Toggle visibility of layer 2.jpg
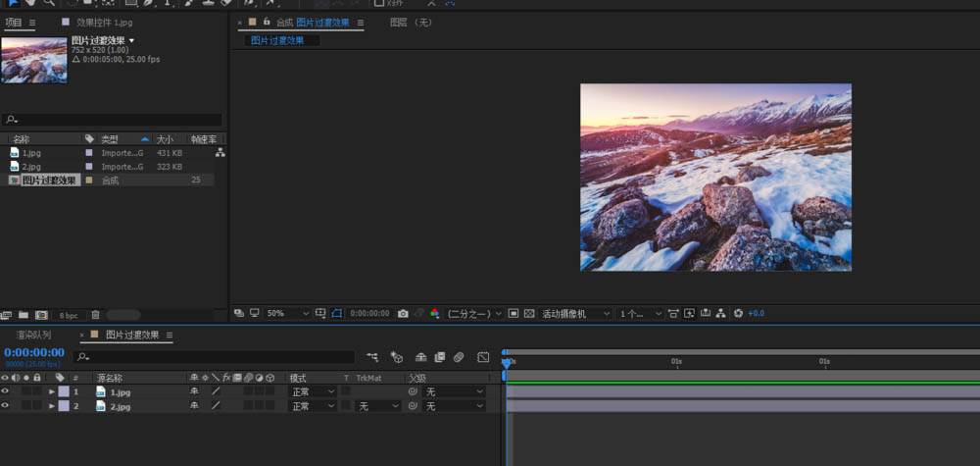Screen dimensions: 980x466 coord(5,406)
